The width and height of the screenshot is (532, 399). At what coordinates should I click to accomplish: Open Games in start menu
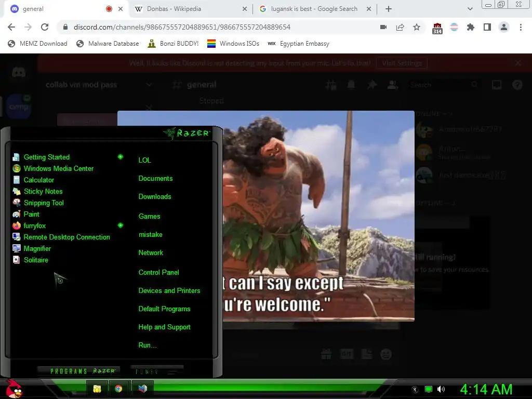pyautogui.click(x=149, y=217)
